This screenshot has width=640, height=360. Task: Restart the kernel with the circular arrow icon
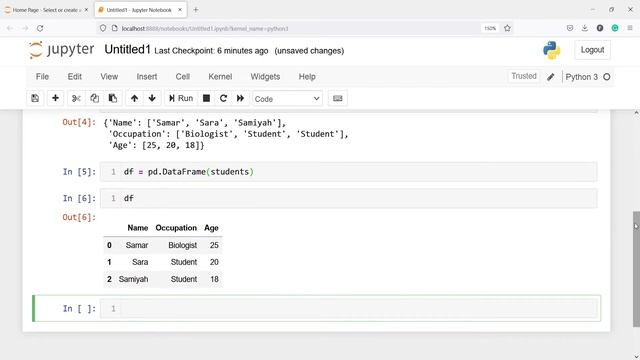click(x=223, y=98)
